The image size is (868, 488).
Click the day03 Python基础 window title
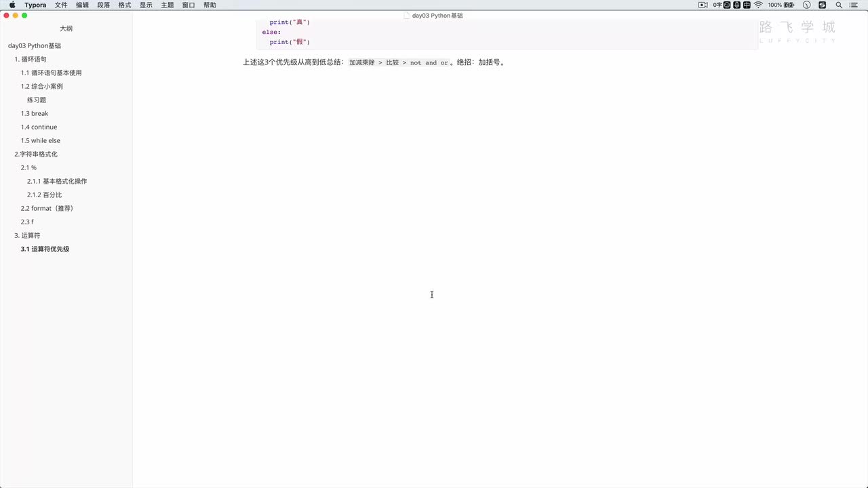[x=437, y=15]
